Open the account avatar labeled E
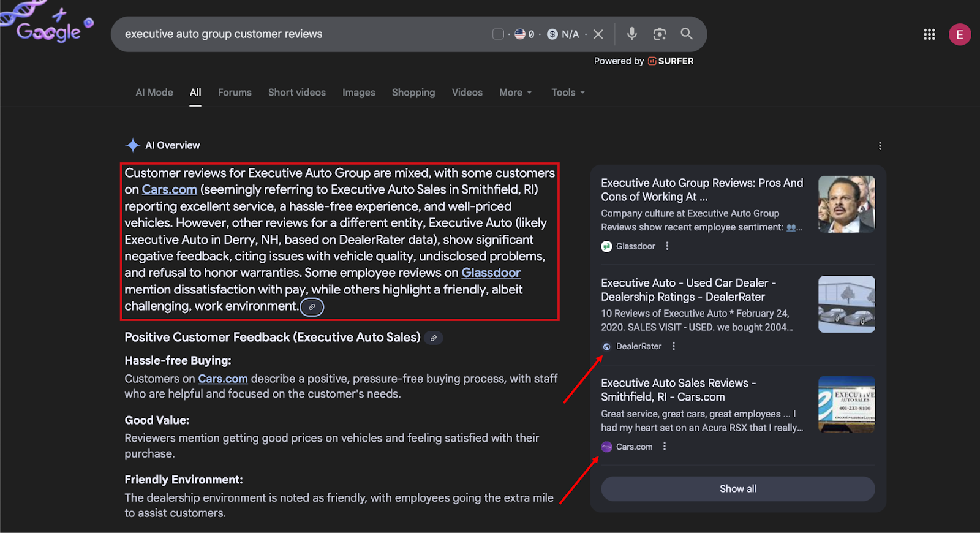The height and width of the screenshot is (533, 980). (960, 34)
